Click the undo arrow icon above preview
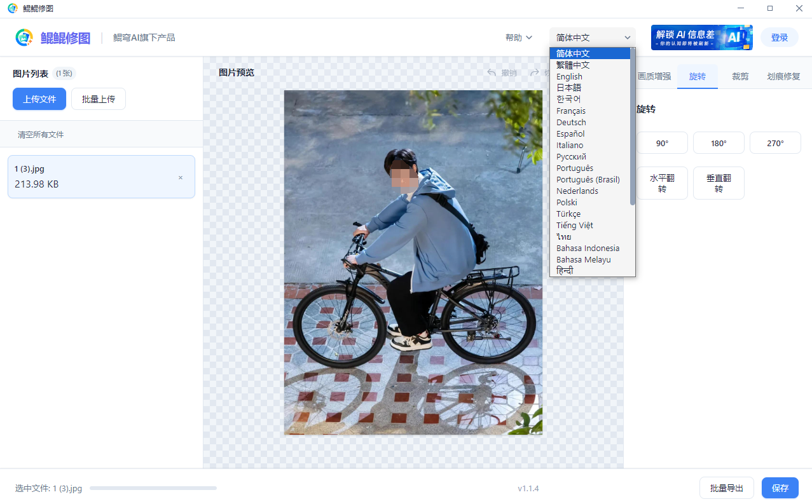 pyautogui.click(x=492, y=72)
